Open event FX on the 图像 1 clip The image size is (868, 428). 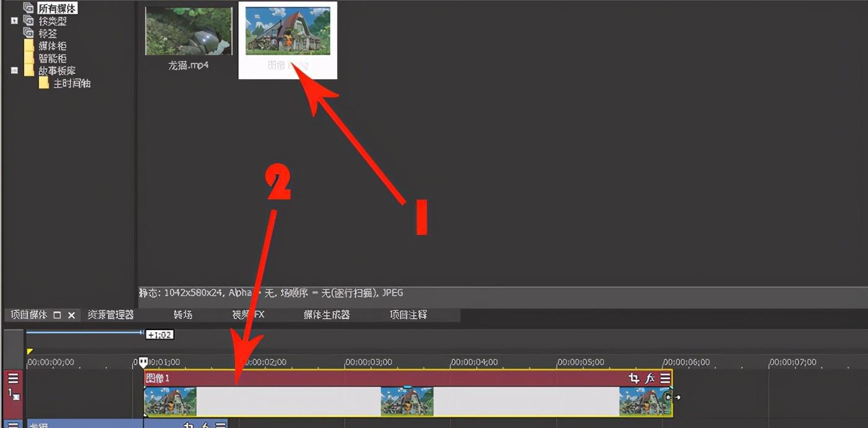pyautogui.click(x=650, y=378)
